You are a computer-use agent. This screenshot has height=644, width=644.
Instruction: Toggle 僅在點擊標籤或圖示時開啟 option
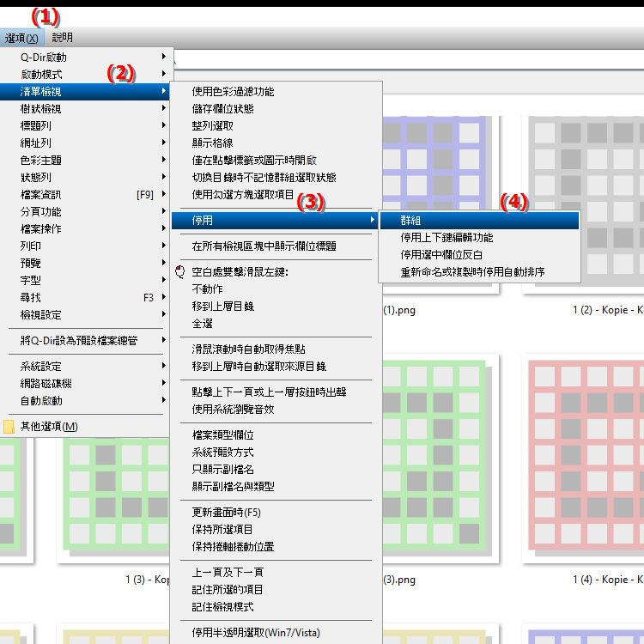point(276,161)
